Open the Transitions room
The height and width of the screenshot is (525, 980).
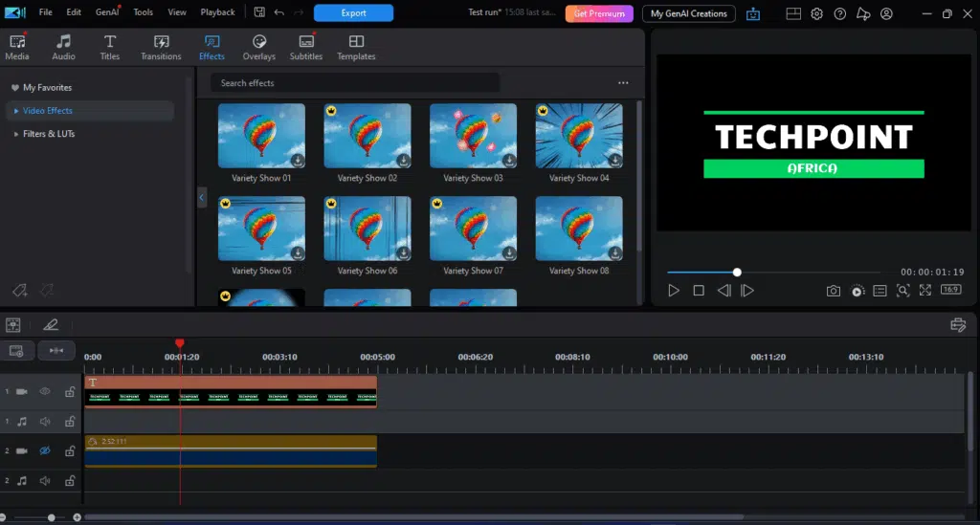click(x=161, y=48)
